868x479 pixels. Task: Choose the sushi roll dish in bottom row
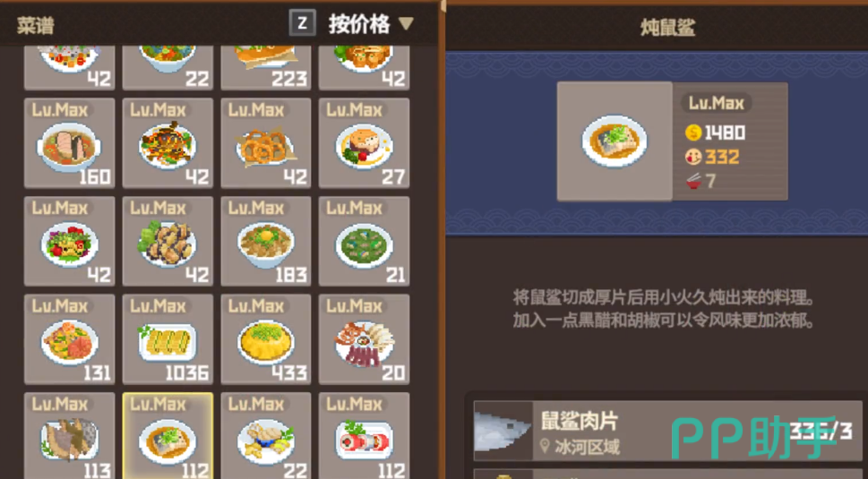coord(365,436)
